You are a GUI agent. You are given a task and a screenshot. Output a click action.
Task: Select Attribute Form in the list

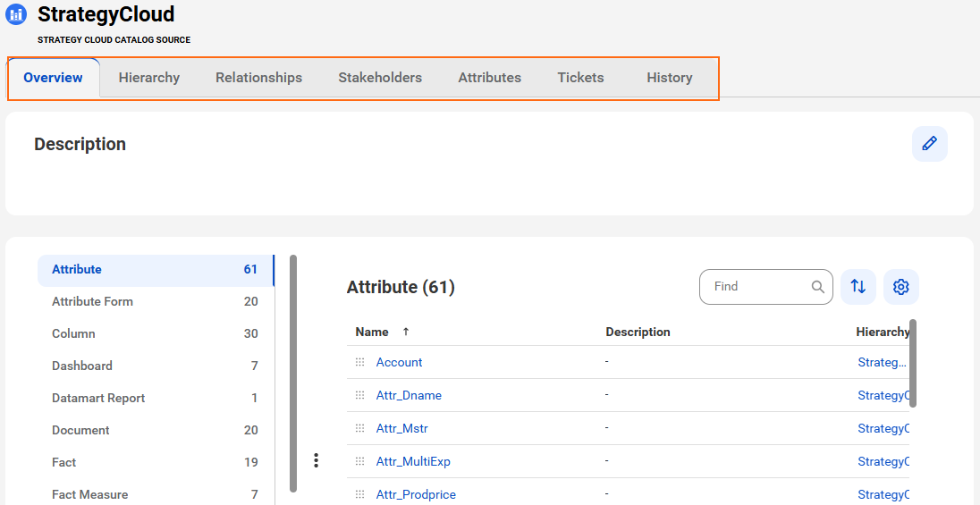point(155,301)
